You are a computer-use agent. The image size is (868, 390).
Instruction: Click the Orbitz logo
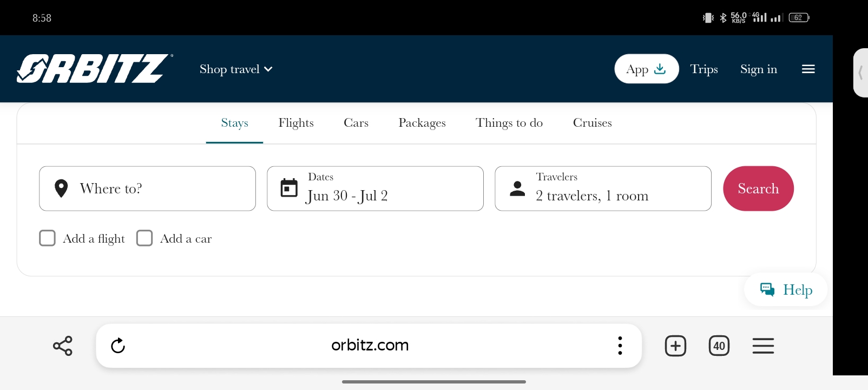tap(95, 69)
